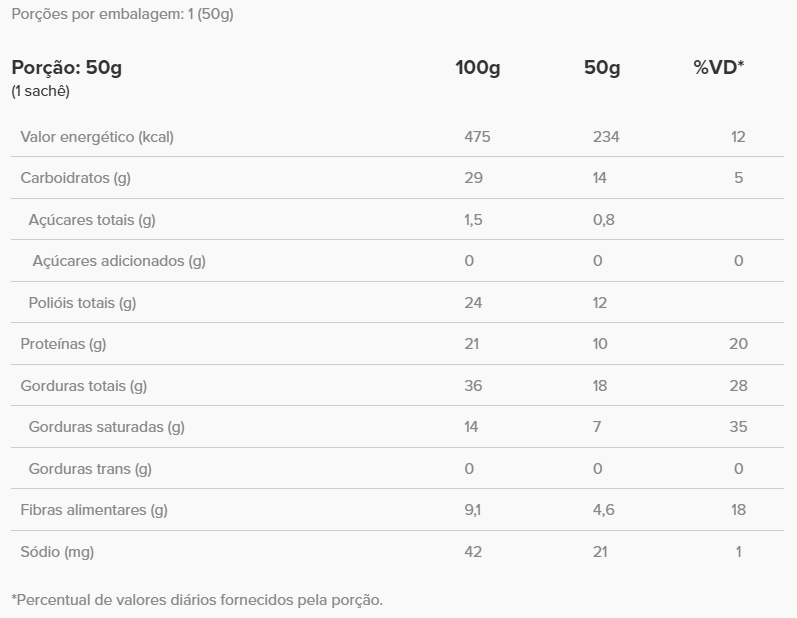The width and height of the screenshot is (797, 618).
Task: Click the '(1 sachê)' portion note
Action: 40,91
